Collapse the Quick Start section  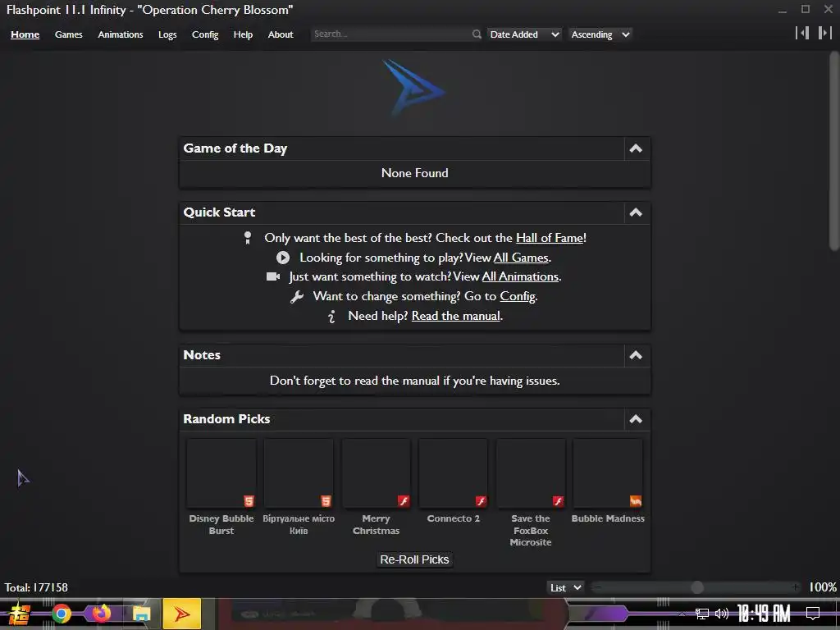pyautogui.click(x=636, y=212)
